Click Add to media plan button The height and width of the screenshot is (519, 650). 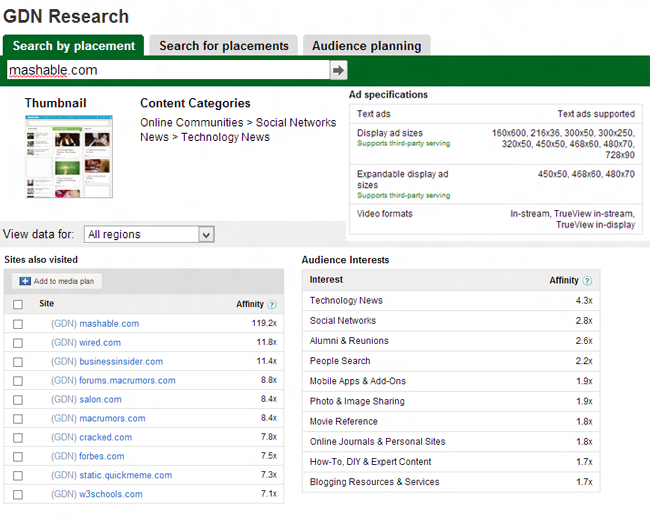coord(56,281)
